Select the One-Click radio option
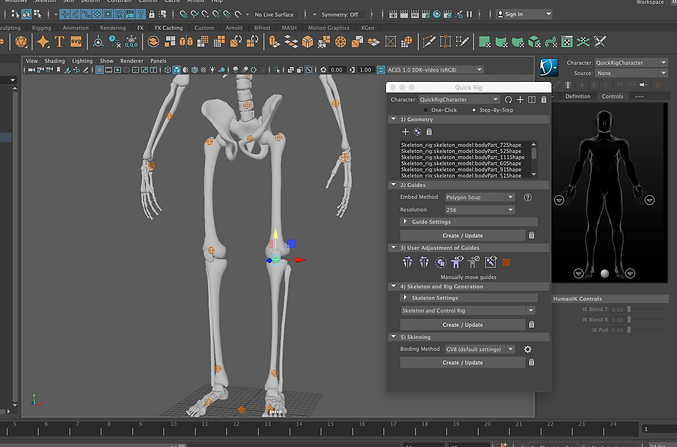The height and width of the screenshot is (447, 677). (426, 110)
